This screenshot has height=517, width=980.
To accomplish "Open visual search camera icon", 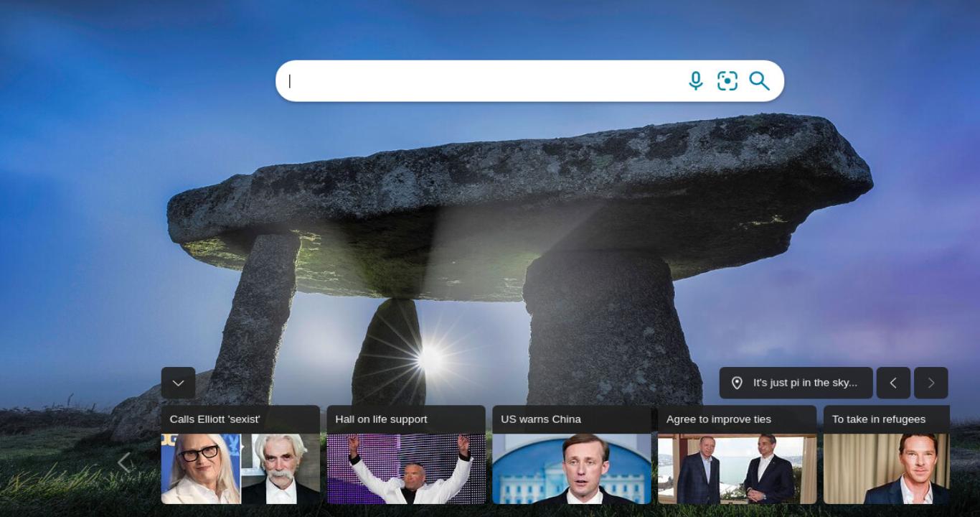I will [x=727, y=81].
